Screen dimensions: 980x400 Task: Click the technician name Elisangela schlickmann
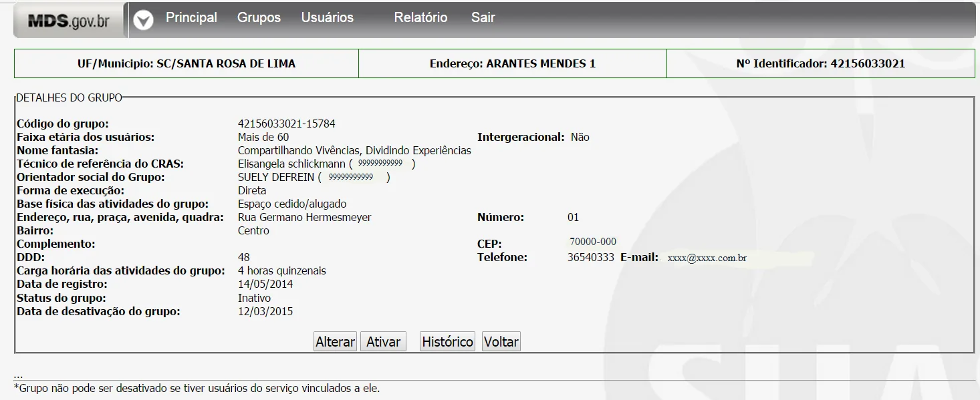pyautogui.click(x=291, y=164)
